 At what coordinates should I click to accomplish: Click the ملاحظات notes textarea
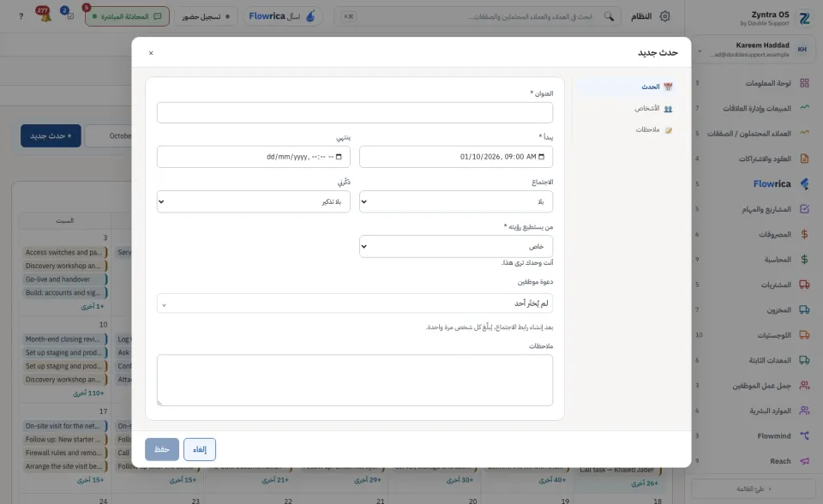point(355,380)
